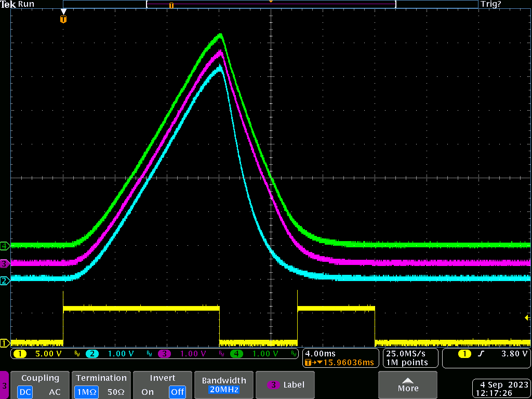The height and width of the screenshot is (399, 532).
Task: Click the channel 2 cyan ground marker
Action: (x=5, y=281)
